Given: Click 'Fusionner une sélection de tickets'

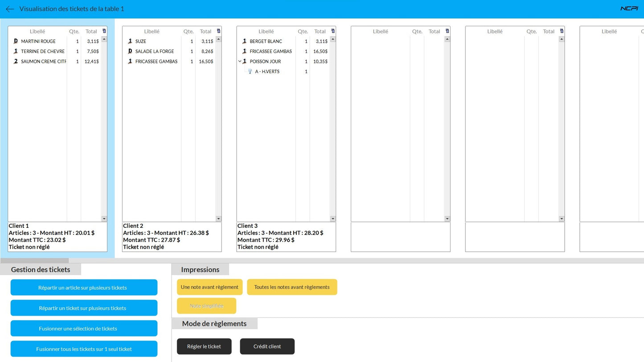Looking at the screenshot, I should click(x=84, y=329).
